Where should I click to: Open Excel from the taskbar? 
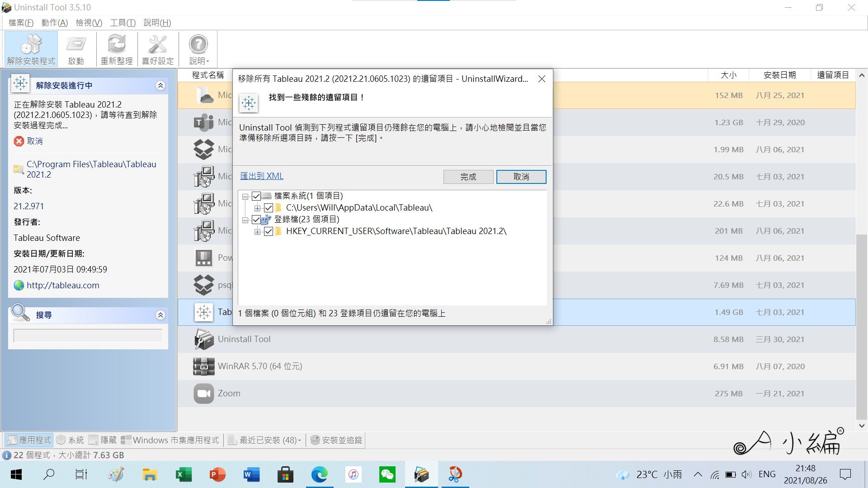coord(184,474)
